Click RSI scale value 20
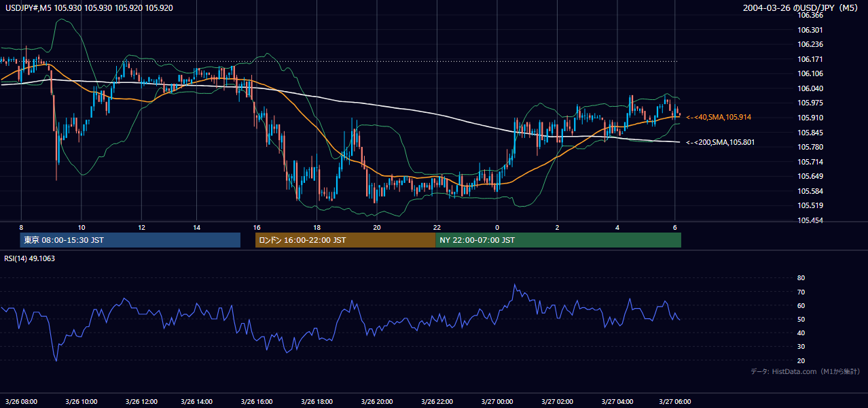868x408 pixels. pos(801,360)
